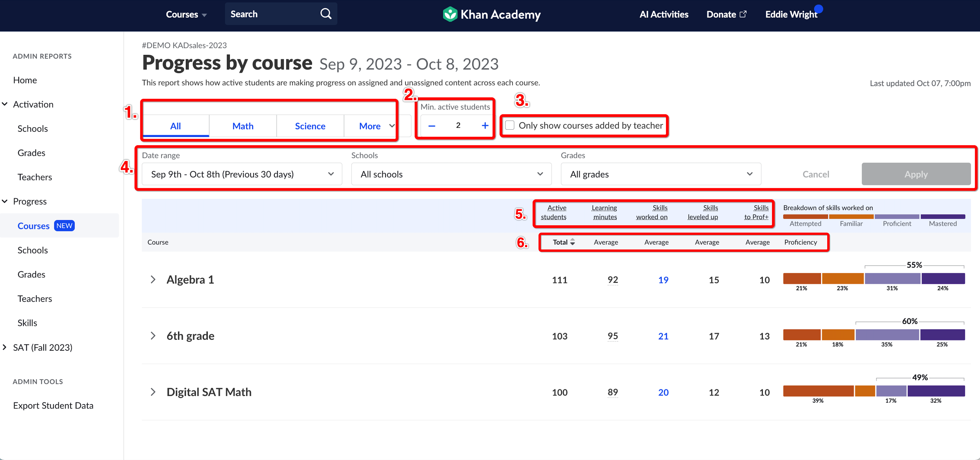Select the Math tab
This screenshot has width=980, height=460.
tap(243, 126)
